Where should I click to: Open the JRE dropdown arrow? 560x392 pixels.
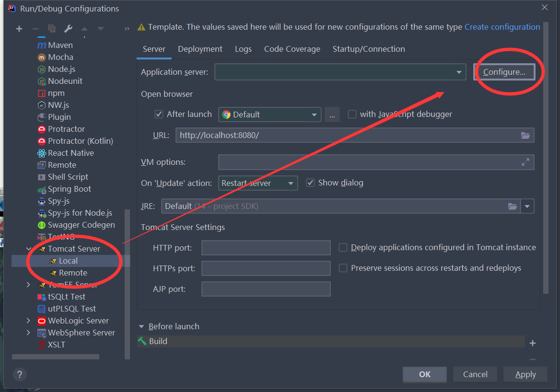pyautogui.click(x=527, y=207)
